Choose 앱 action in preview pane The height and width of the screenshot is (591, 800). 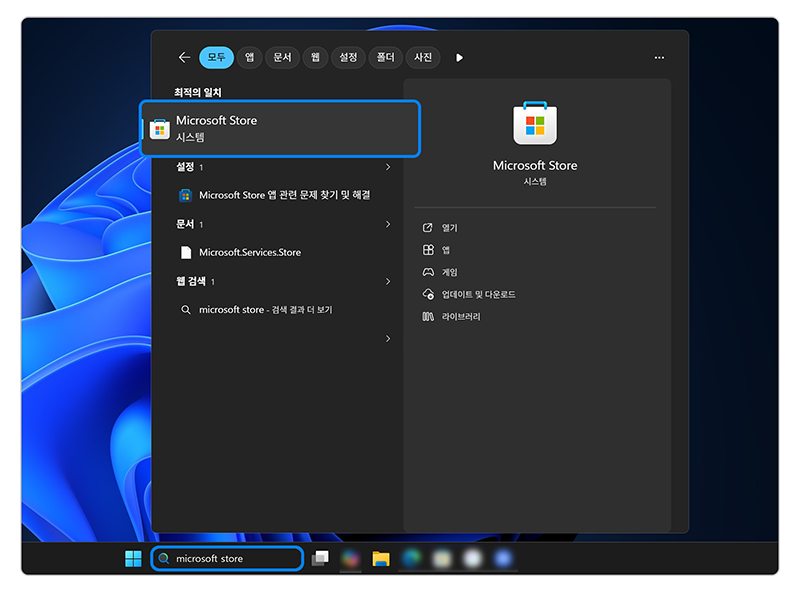445,250
